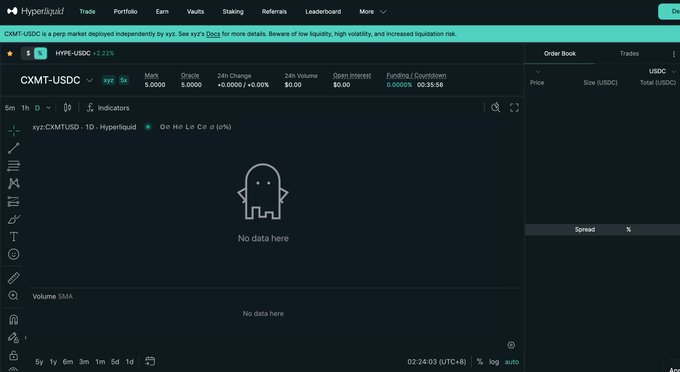This screenshot has height=372, width=680.
Task: Click the quick search magnifier icon
Action: 495,108
